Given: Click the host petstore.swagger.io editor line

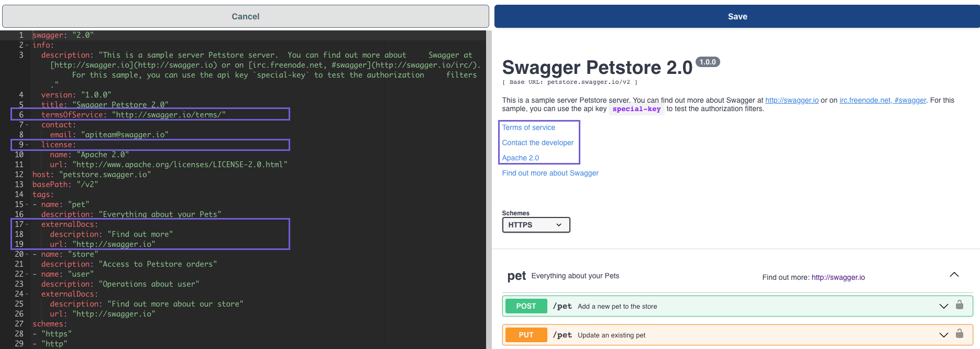Looking at the screenshot, I should pyautogui.click(x=92, y=174).
